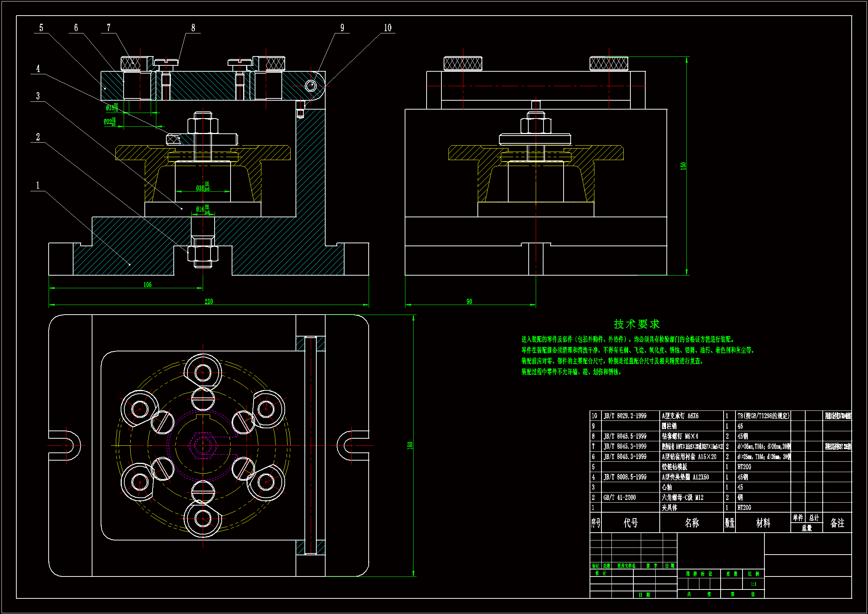
Task: Click the 技术要求 heading text
Action: [x=637, y=324]
